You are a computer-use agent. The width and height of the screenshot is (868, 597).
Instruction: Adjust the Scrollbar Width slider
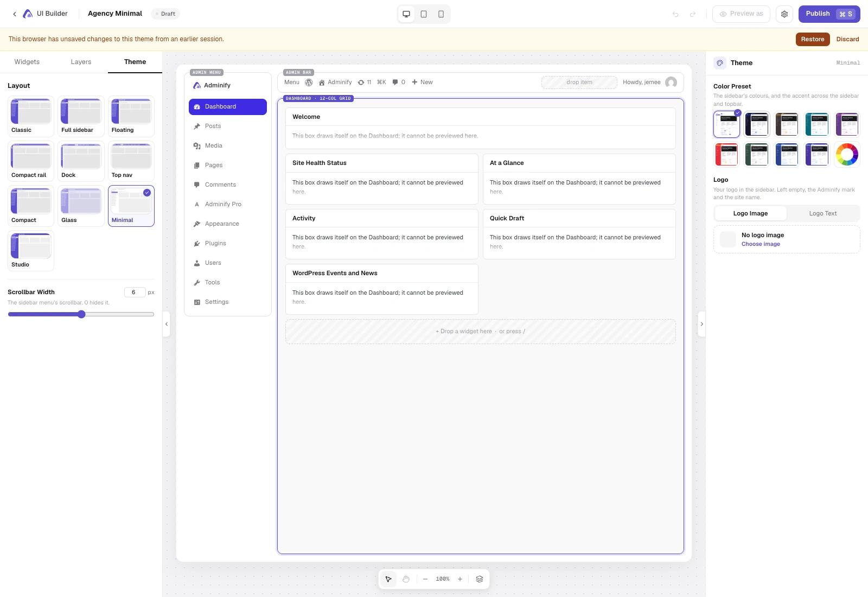pos(81,314)
